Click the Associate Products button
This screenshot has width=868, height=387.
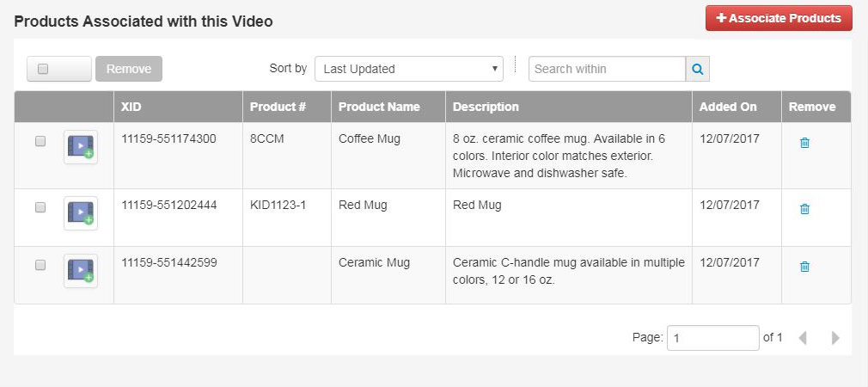[x=779, y=18]
